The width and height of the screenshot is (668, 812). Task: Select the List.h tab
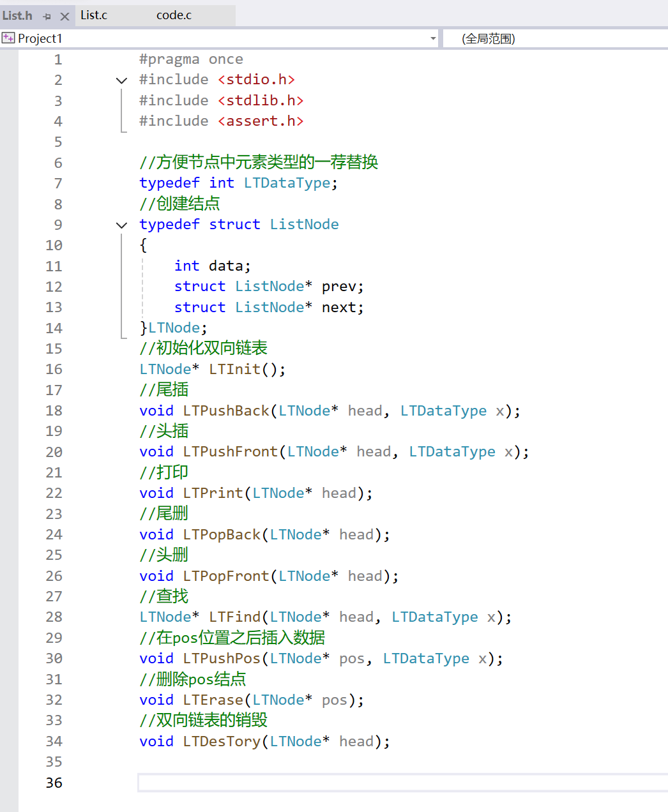(x=17, y=15)
